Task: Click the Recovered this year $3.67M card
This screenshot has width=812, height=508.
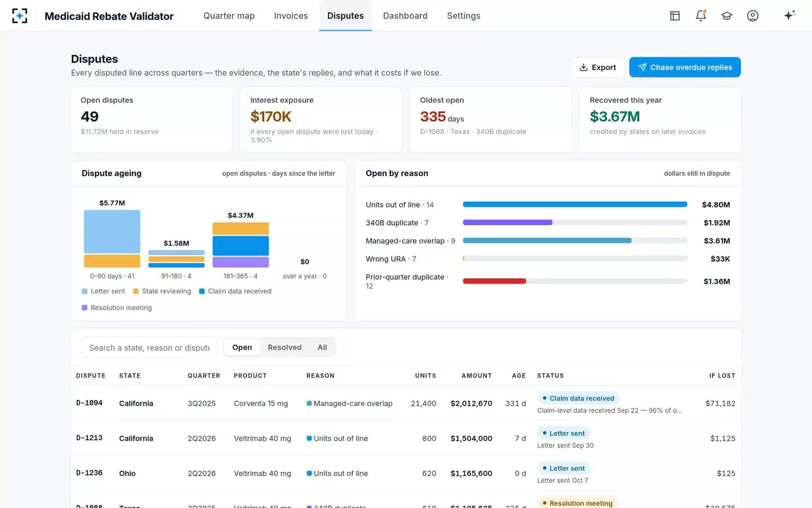Action: point(660,120)
